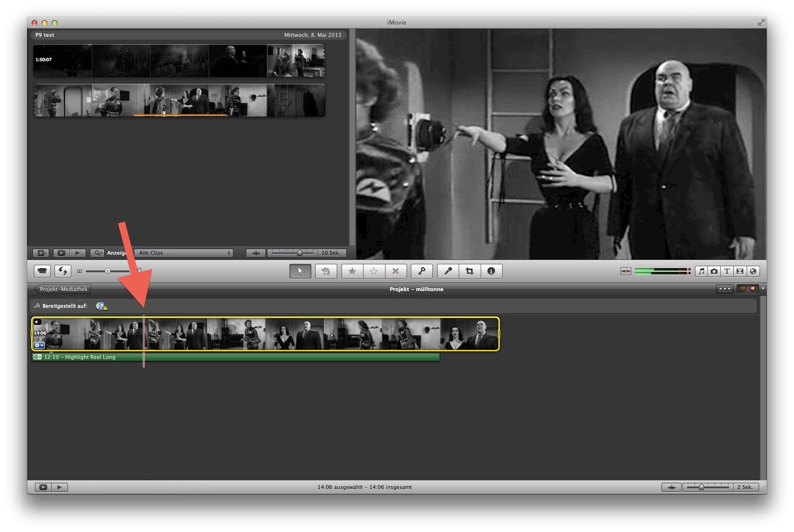Click the viewer preview image
The width and height of the screenshot is (794, 532).
point(561,144)
